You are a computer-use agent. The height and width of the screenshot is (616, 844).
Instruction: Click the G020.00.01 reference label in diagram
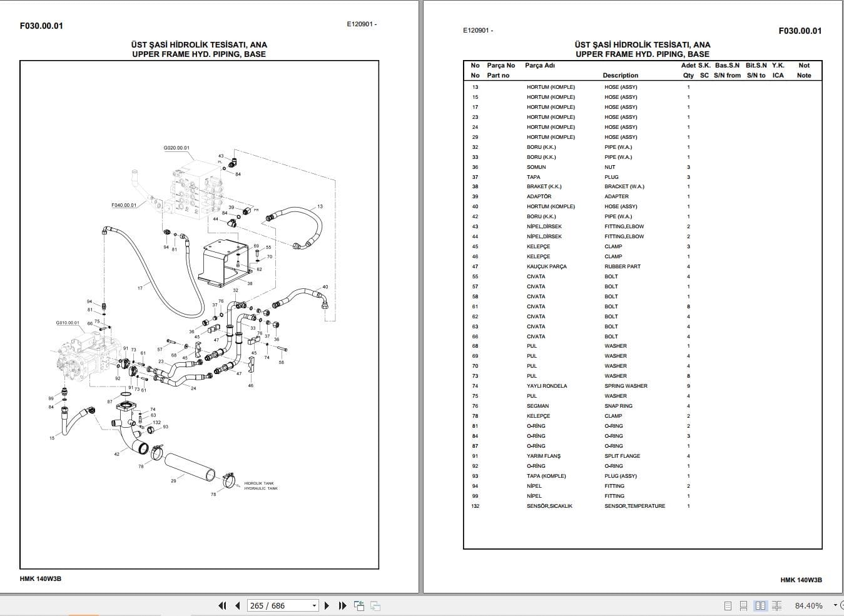pyautogui.click(x=176, y=148)
